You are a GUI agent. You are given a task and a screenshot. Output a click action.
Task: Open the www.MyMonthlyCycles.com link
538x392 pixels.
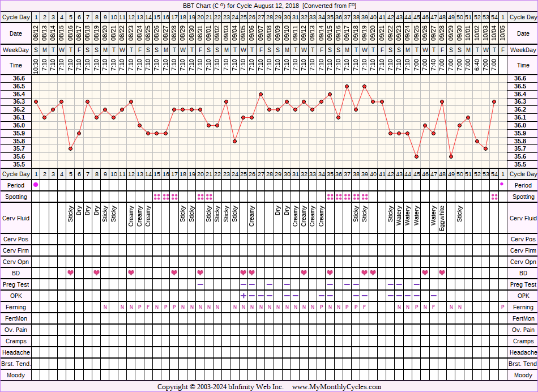click(x=336, y=387)
